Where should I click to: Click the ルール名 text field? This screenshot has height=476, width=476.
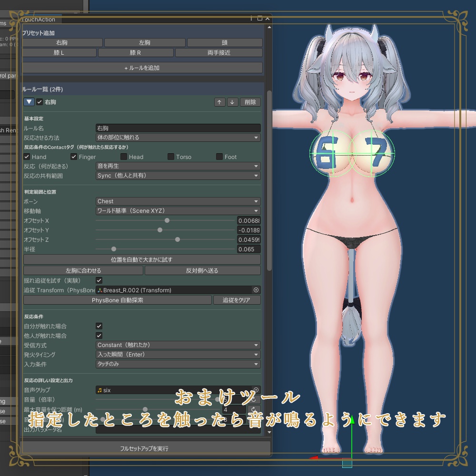(178, 128)
